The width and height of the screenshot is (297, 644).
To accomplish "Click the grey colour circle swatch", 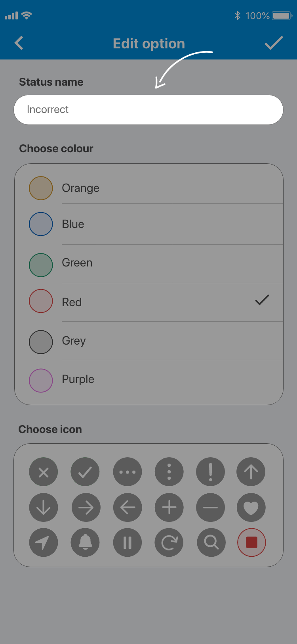I will (41, 342).
